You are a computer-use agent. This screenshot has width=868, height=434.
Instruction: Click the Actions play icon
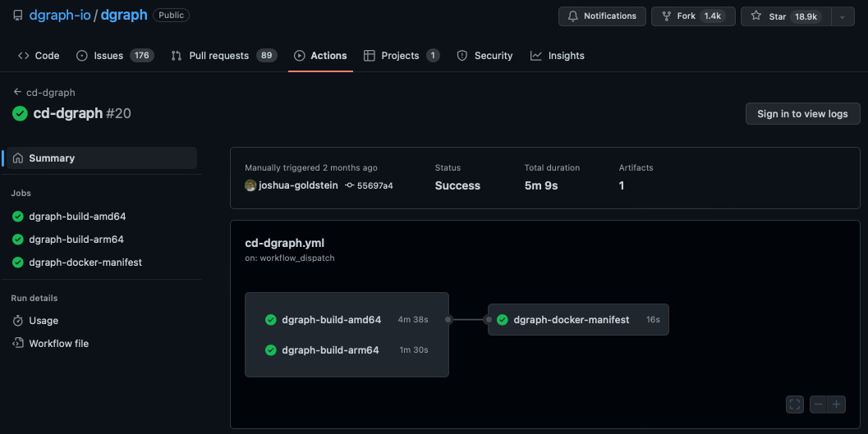click(x=300, y=55)
